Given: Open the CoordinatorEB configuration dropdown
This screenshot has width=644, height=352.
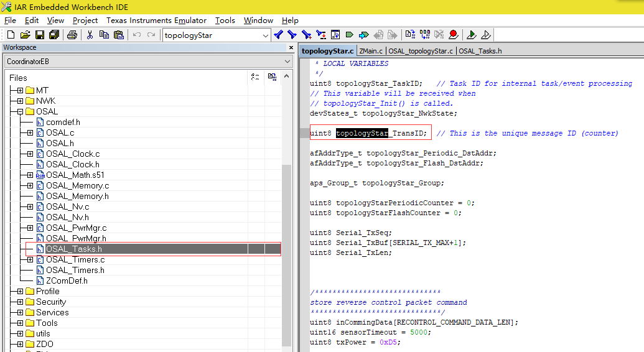Looking at the screenshot, I should (x=287, y=62).
